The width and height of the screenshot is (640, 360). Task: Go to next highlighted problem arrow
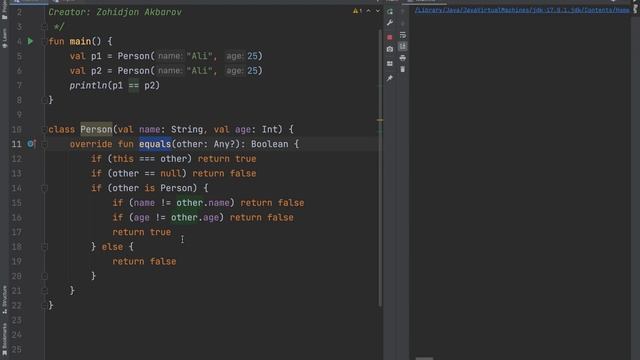click(x=378, y=11)
